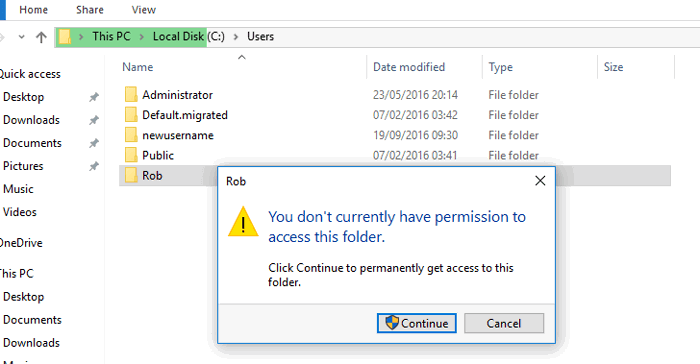Screen dimensions: 700x364
Task: Select the newusername folder icon
Action: click(x=131, y=135)
